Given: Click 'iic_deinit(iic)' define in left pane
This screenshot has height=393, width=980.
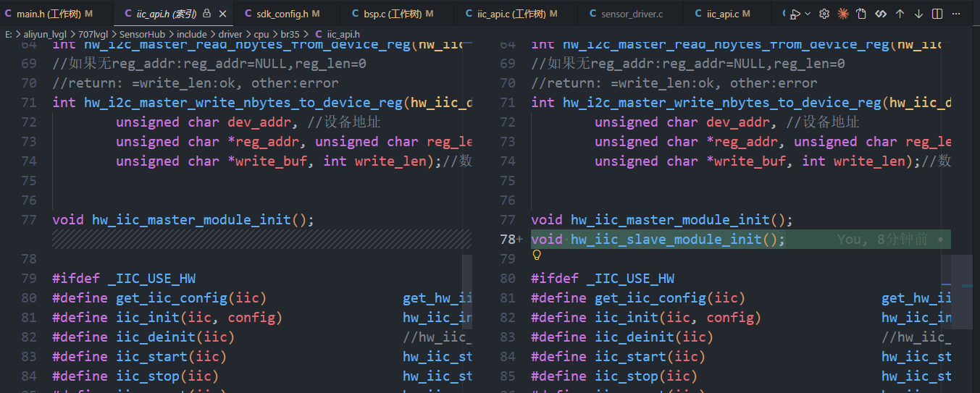Looking at the screenshot, I should pos(175,337).
